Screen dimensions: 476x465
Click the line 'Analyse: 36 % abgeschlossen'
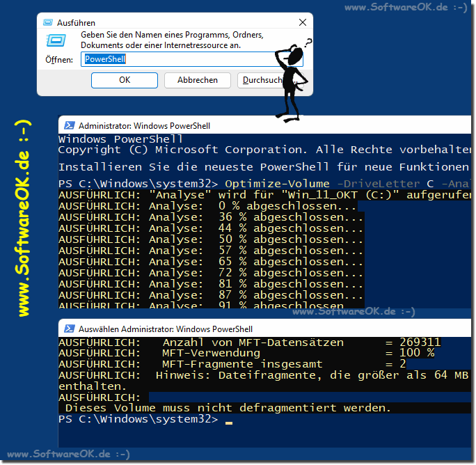click(x=211, y=217)
